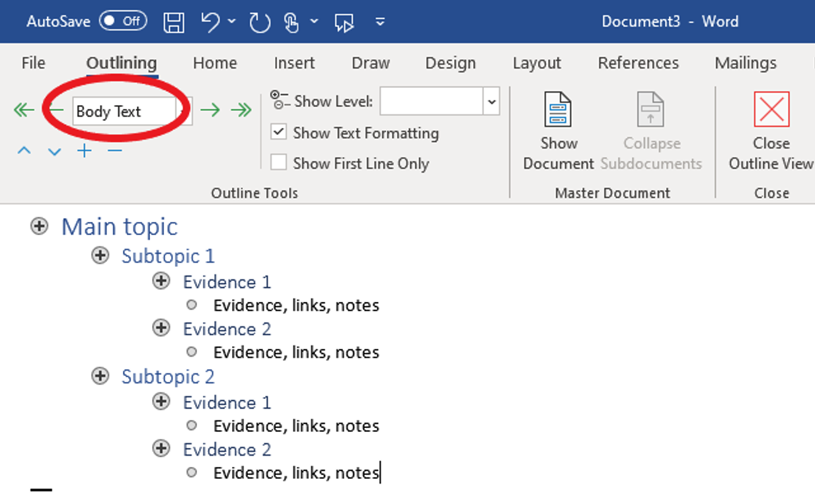Screen dimensions: 815x504
Task: Toggle the Subtopic 1 plus symbol
Action: point(100,256)
